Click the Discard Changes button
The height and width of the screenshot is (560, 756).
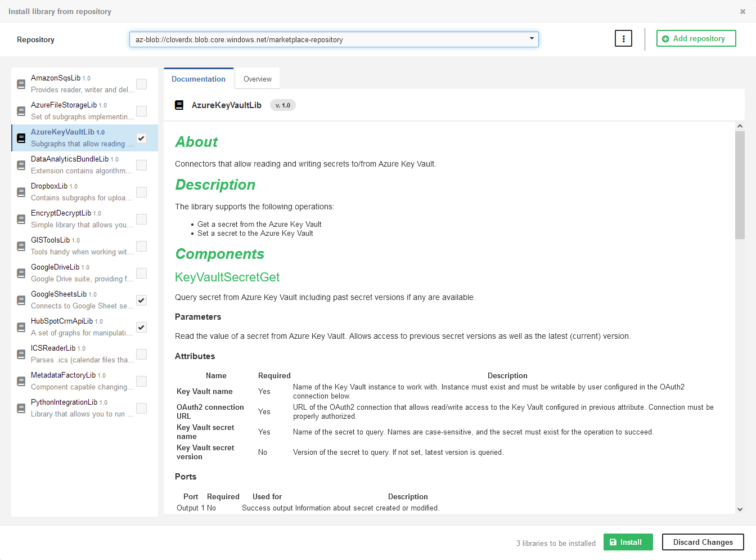click(703, 542)
